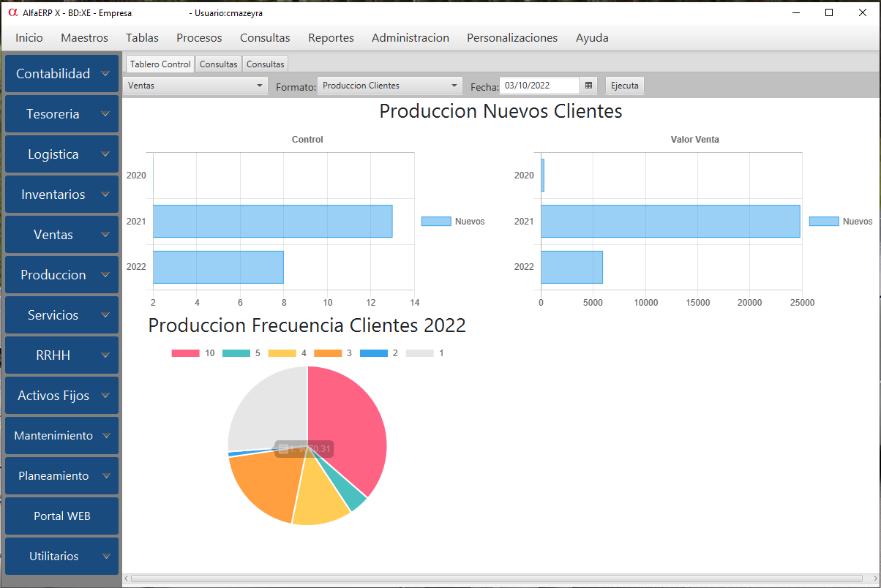
Task: Switch to the Tablero Control tab
Action: [160, 64]
